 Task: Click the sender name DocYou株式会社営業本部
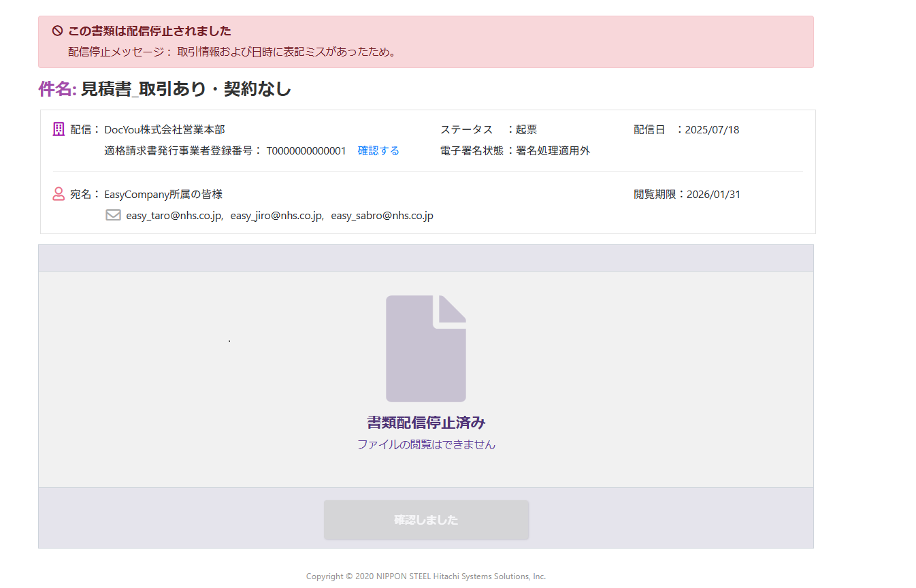pos(165,129)
